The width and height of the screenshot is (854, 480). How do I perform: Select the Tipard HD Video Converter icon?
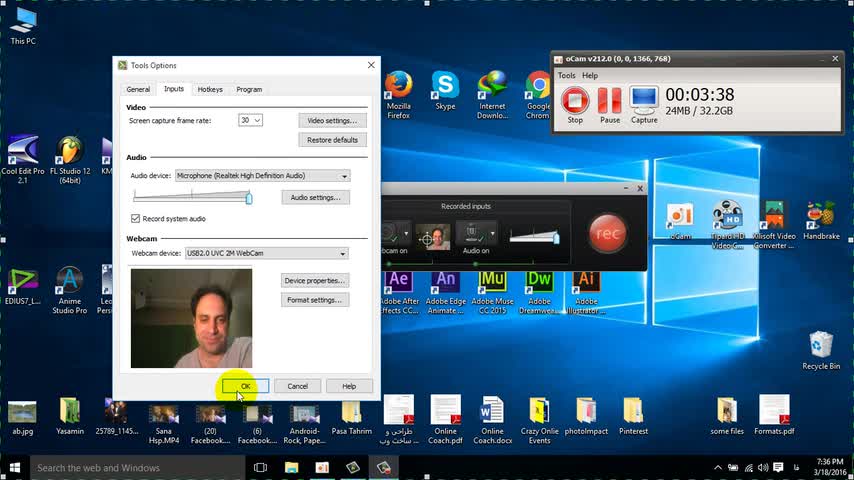pyautogui.click(x=728, y=225)
